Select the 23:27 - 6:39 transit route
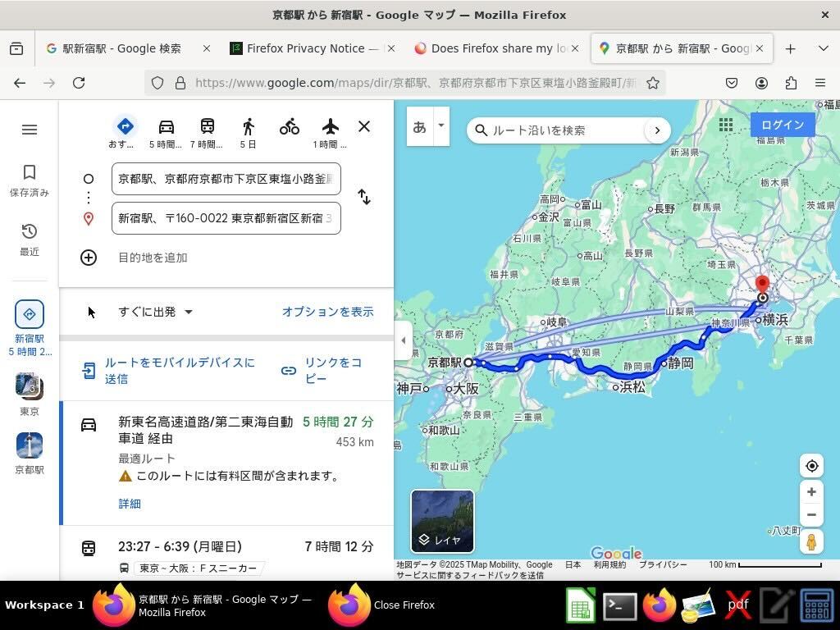 [x=226, y=554]
